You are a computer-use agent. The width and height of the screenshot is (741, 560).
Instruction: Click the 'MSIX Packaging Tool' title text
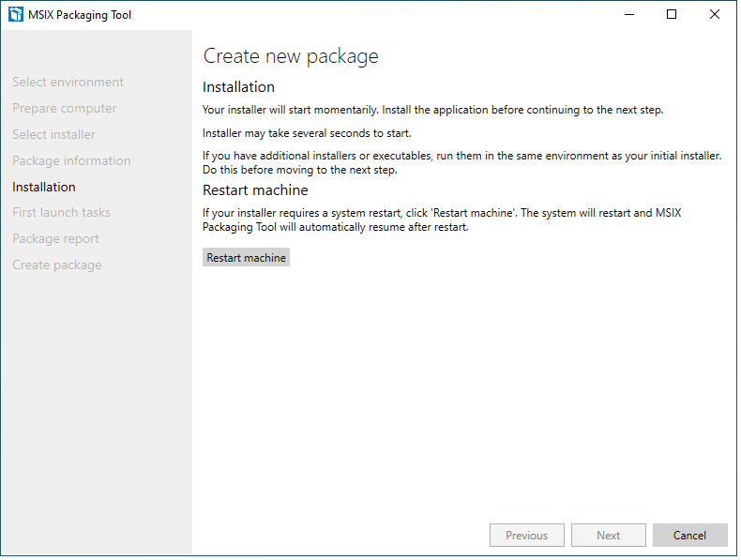pyautogui.click(x=80, y=15)
